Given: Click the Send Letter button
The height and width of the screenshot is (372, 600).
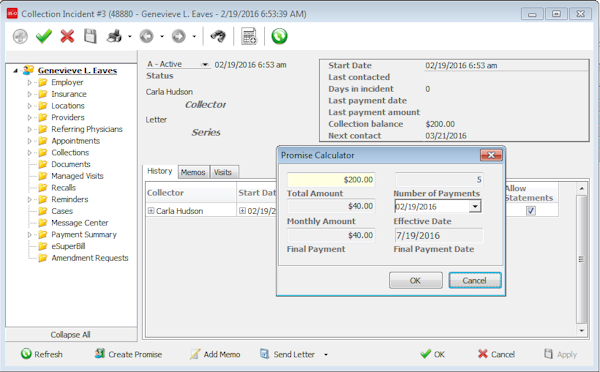Looking at the screenshot, I should [288, 354].
